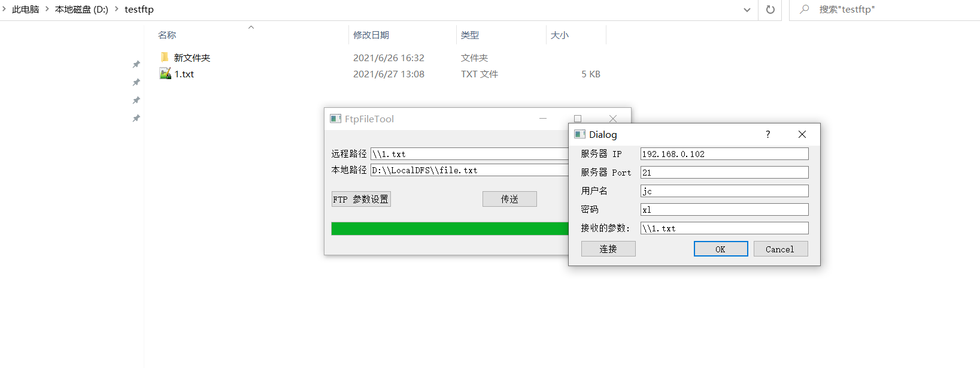Click the 传送 button
The image size is (980, 368).
coord(509,199)
